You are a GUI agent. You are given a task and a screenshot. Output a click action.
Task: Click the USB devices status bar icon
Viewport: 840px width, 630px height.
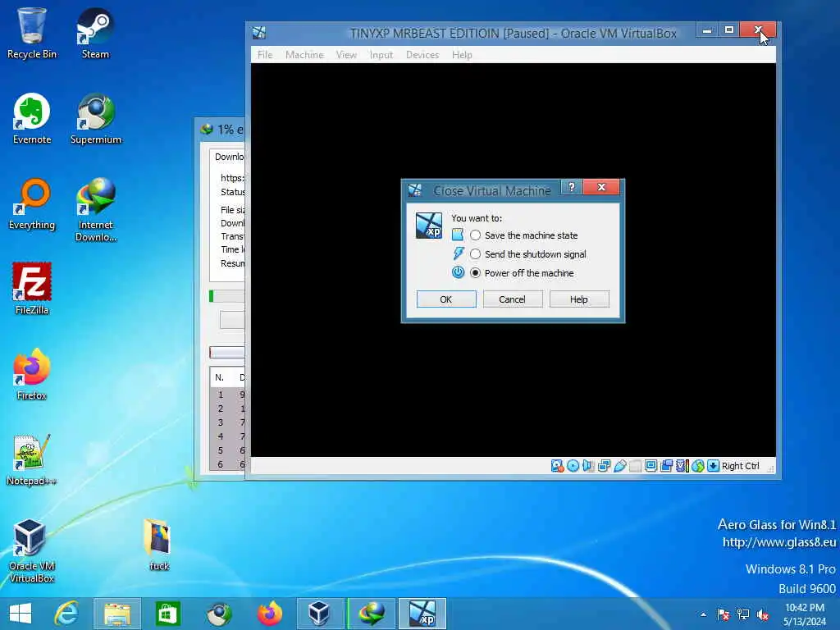pyautogui.click(x=620, y=466)
